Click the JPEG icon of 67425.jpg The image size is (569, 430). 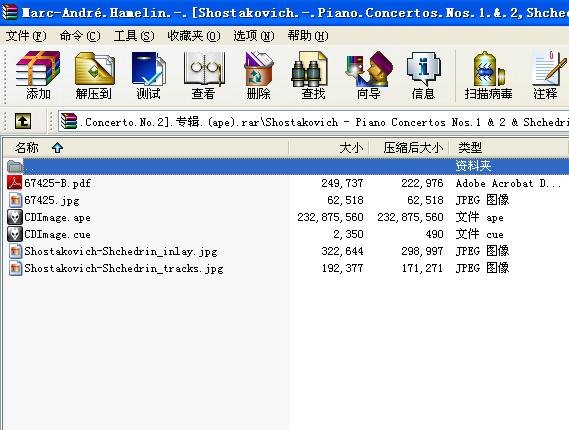[x=15, y=200]
